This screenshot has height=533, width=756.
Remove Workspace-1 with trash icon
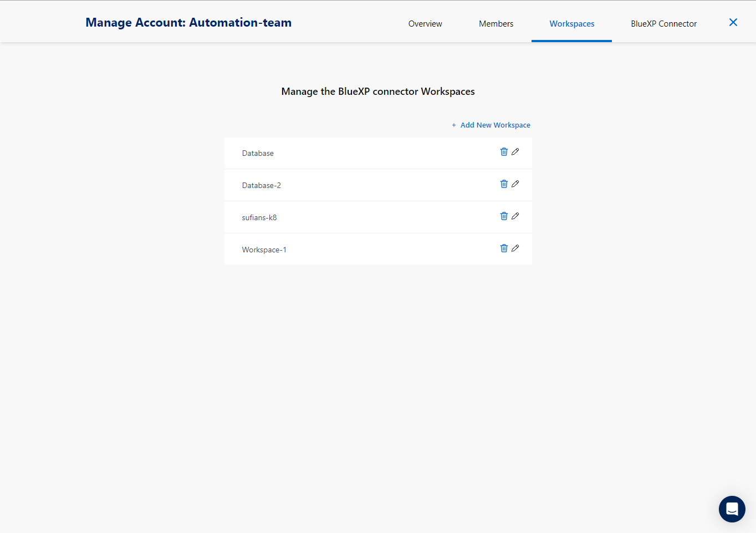[x=504, y=248]
